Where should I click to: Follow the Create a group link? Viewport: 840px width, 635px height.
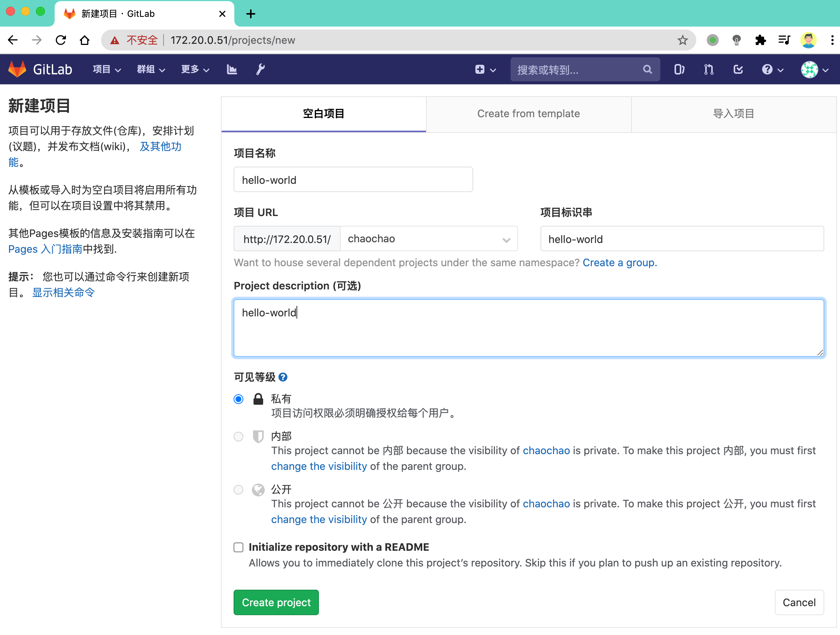coord(620,262)
